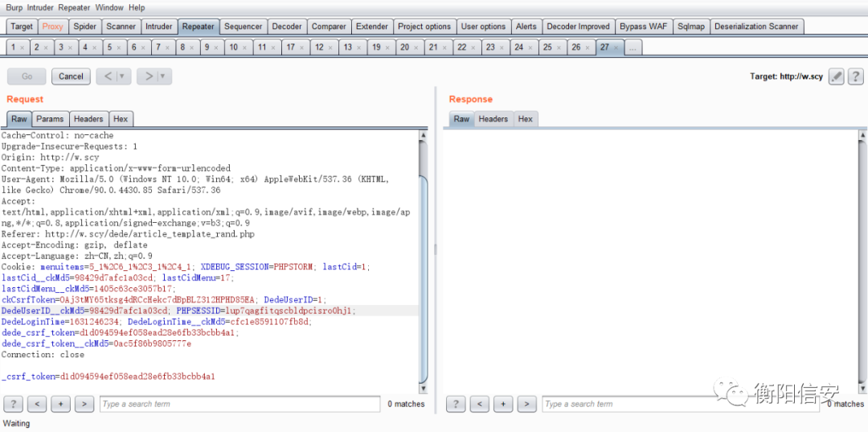Close repeater tab 27
This screenshot has width=868, height=432.
(616, 47)
